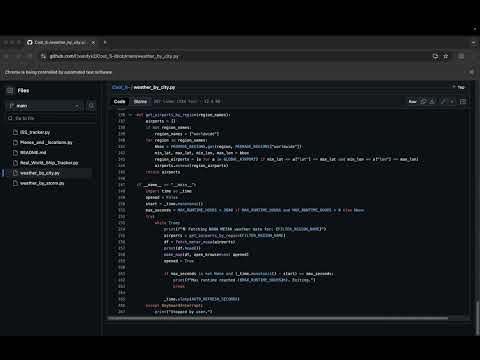Click the page vertical scrollbar

click(477, 318)
